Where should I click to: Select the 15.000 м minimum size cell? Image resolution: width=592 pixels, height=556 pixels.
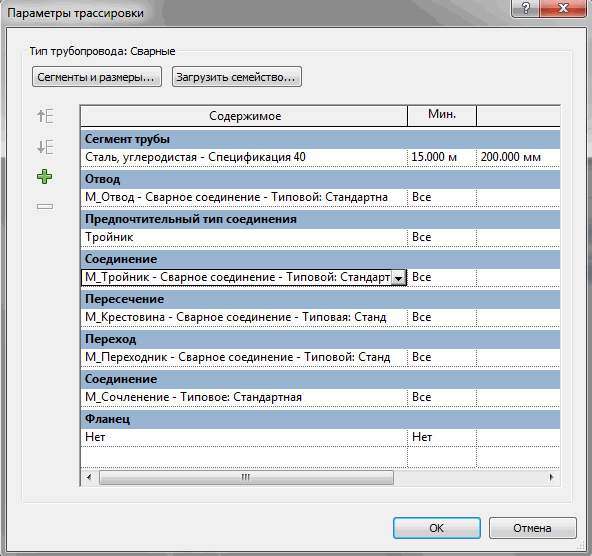click(442, 157)
